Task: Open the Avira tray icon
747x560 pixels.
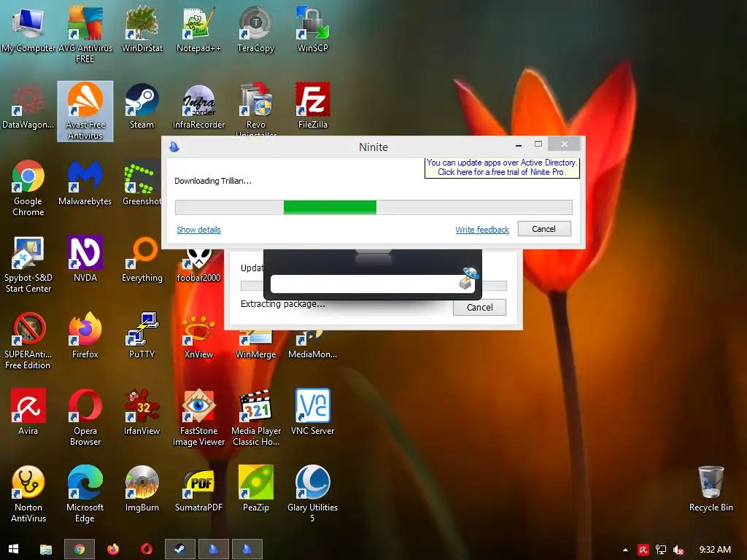Action: click(643, 550)
